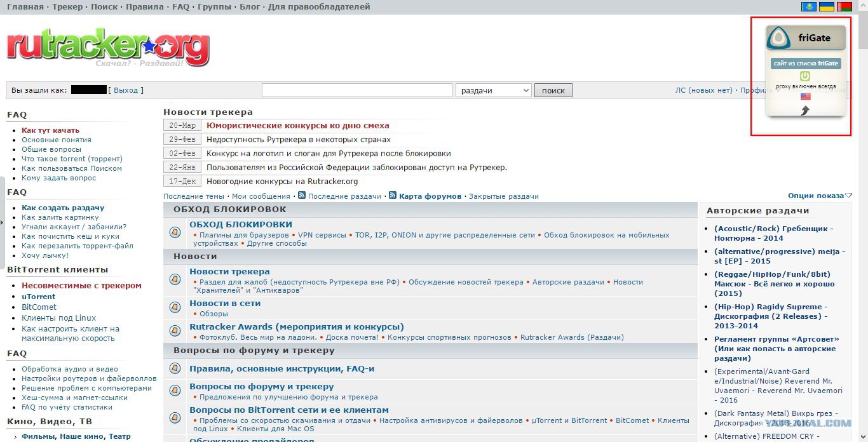Image resolution: width=868 pixels, height=442 pixels.
Task: Click the Belarus flag icon
Action: pos(844,6)
